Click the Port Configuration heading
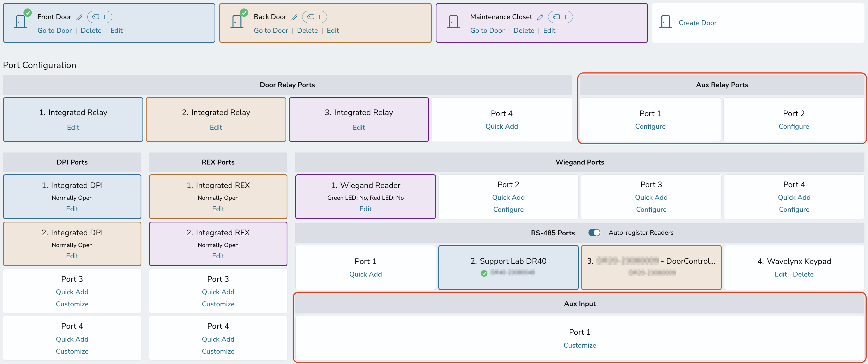 click(39, 65)
